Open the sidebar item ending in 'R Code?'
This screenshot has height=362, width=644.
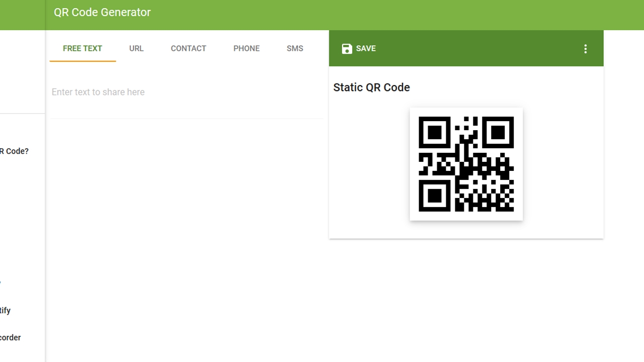pos(14,151)
